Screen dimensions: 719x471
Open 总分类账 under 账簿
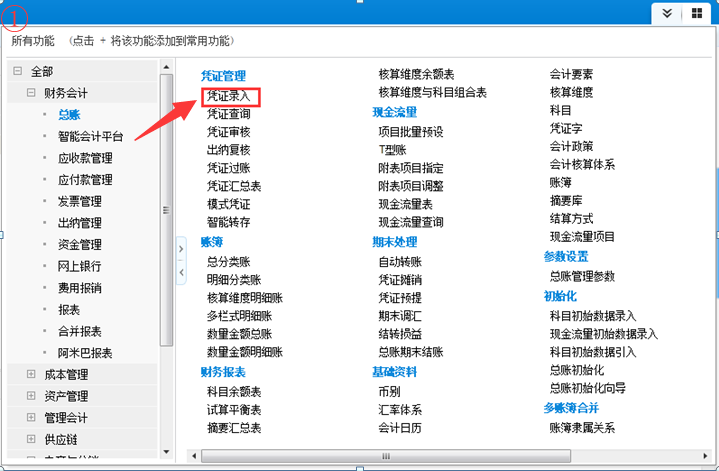(x=228, y=262)
